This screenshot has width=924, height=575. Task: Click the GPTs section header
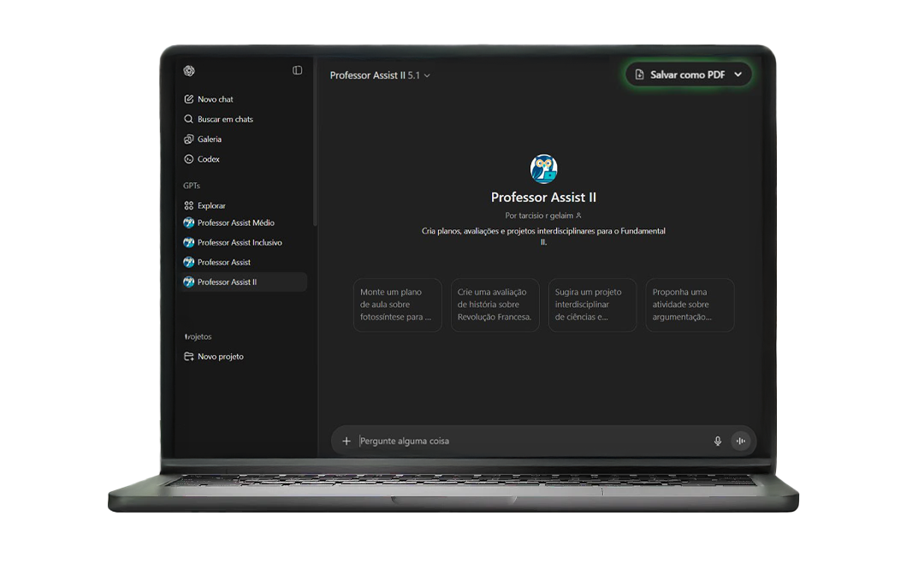click(x=192, y=186)
